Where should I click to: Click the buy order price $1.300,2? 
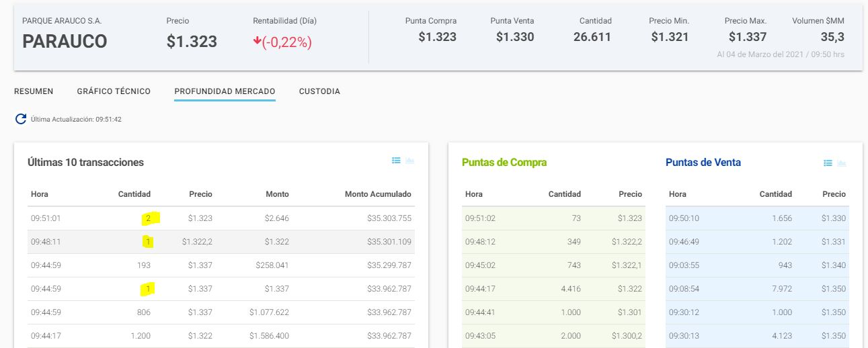(x=627, y=336)
